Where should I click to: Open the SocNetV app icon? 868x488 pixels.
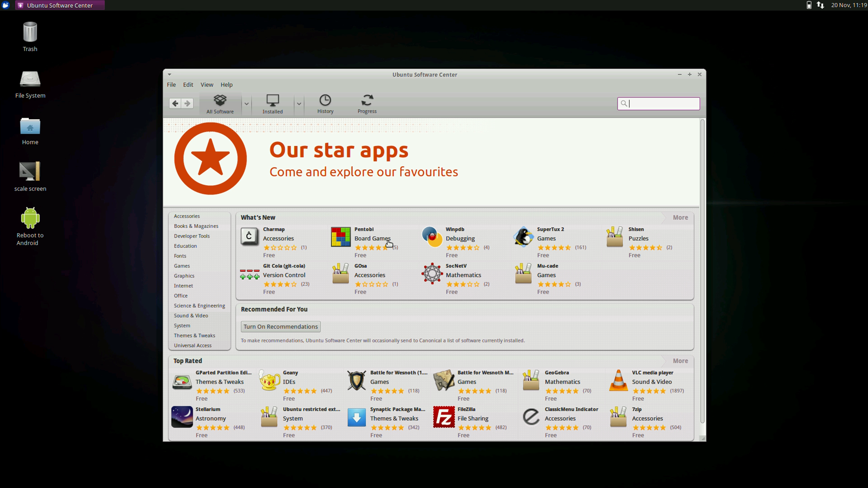tap(432, 273)
